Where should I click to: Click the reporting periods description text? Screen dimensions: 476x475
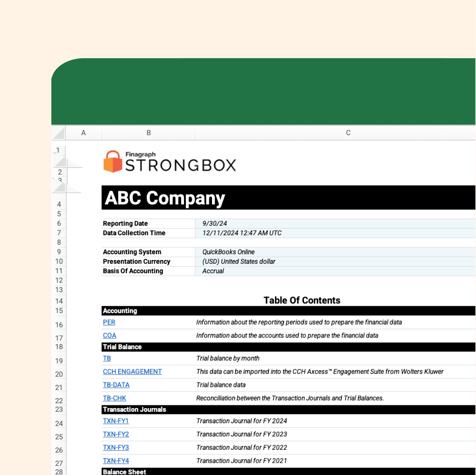pos(299,322)
